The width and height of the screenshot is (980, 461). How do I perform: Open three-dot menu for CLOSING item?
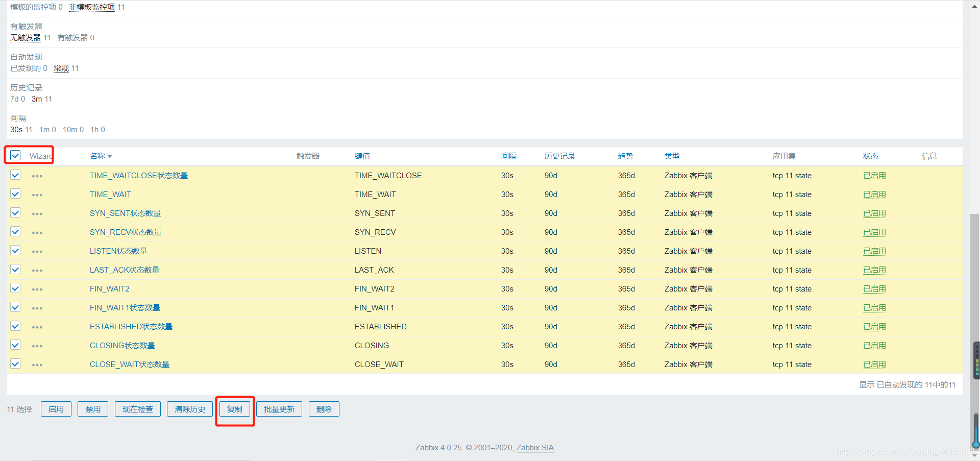37,346
